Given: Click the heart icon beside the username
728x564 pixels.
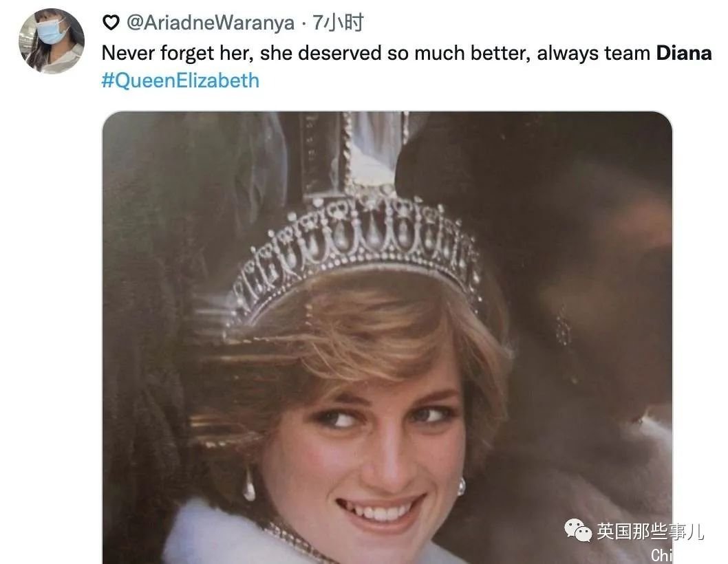Looking at the screenshot, I should (x=111, y=23).
